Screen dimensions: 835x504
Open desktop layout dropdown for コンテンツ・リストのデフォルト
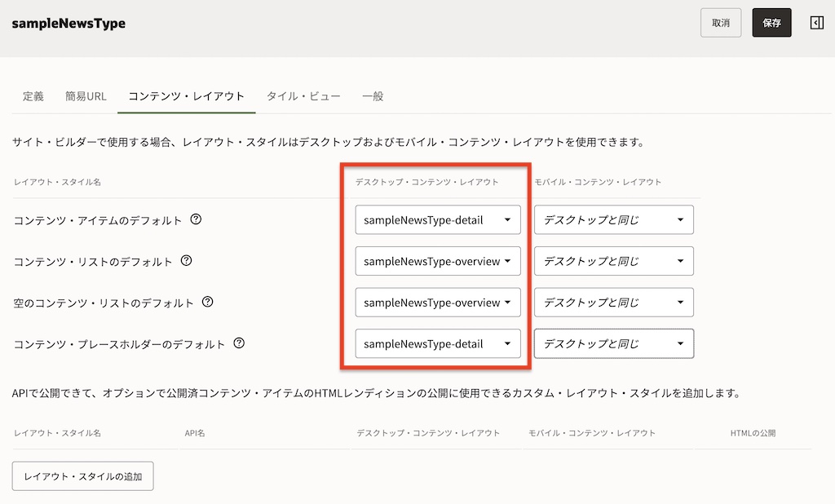click(437, 261)
